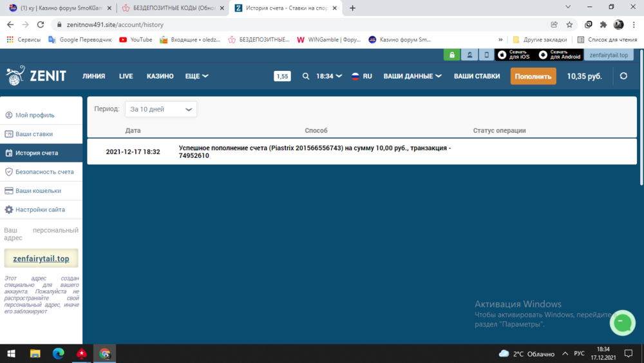Open the Google Переводчик bookmark
The width and height of the screenshot is (644, 363).
[80, 39]
